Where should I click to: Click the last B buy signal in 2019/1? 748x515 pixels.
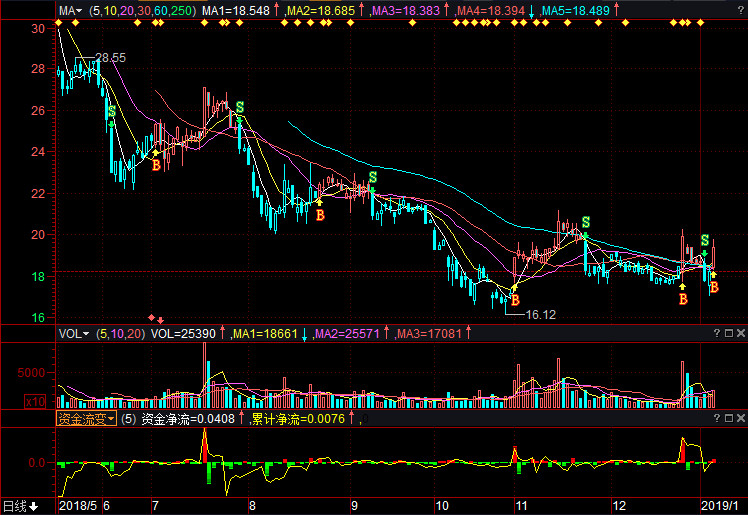coord(713,288)
